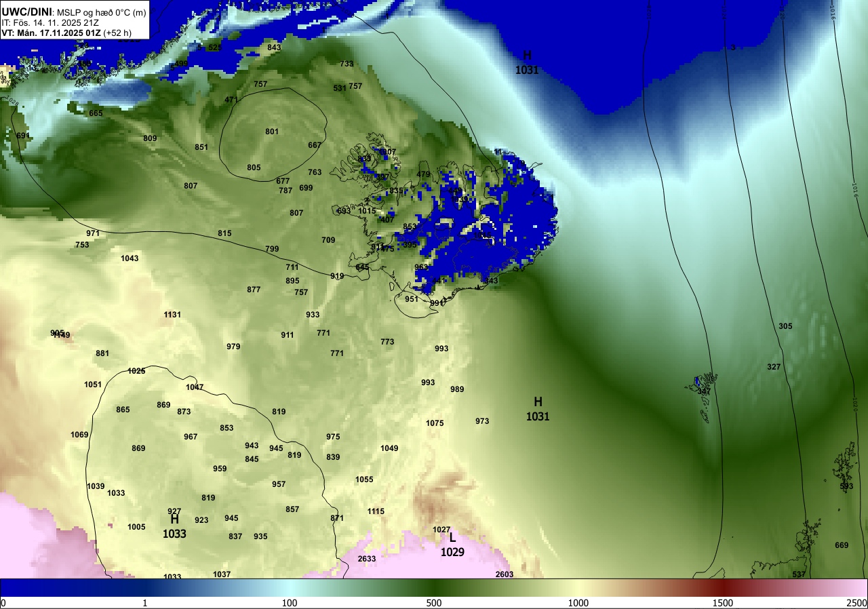868x609 pixels.
Task: Click the 843 height value
Action: [x=274, y=47]
